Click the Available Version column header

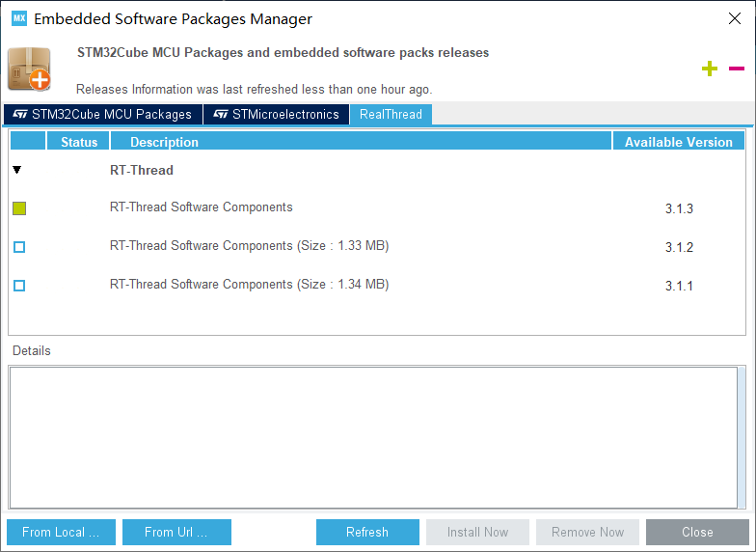(679, 142)
